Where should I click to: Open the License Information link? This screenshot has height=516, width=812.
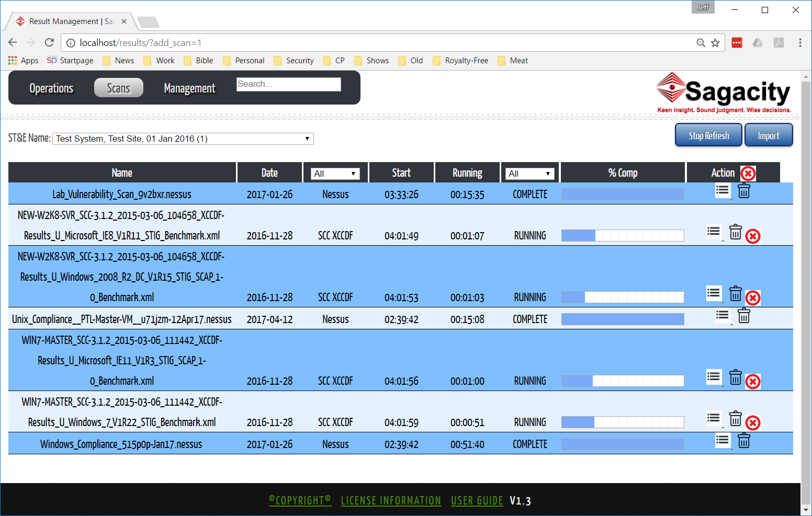(x=391, y=500)
